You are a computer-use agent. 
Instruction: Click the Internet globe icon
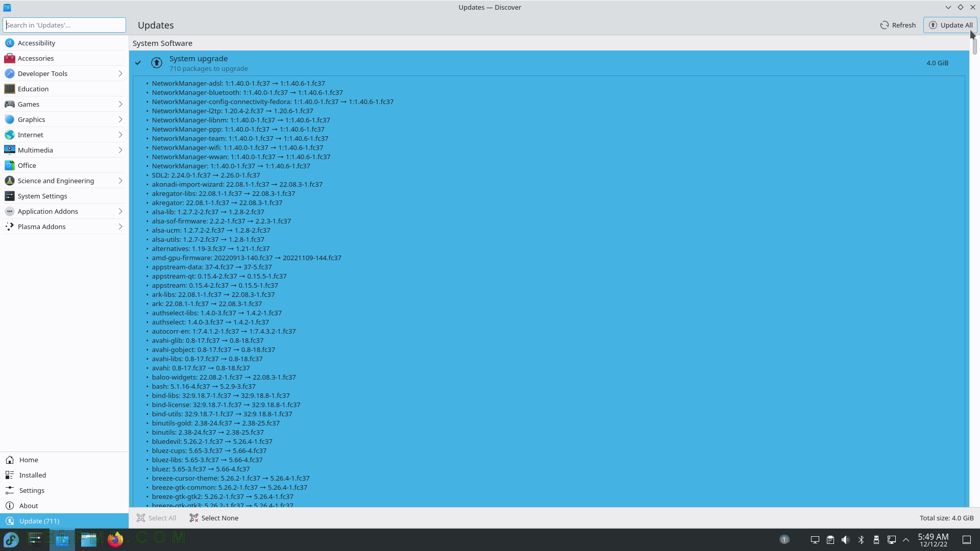[9, 135]
